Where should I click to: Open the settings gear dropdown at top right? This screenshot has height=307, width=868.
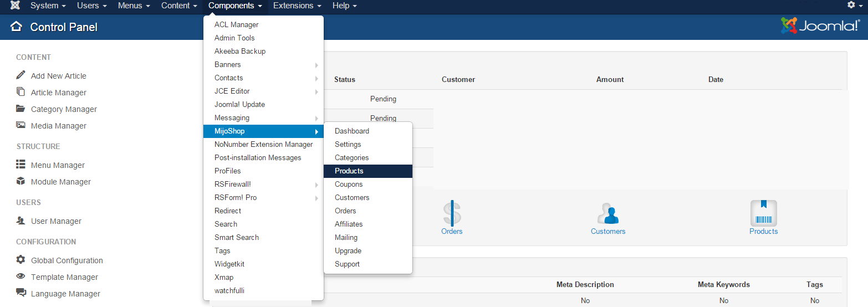(855, 5)
